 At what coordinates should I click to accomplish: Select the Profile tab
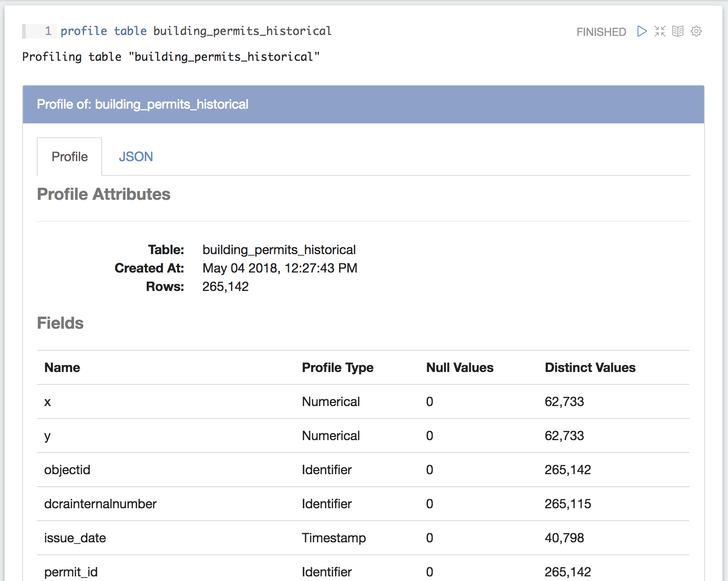pyautogui.click(x=69, y=157)
